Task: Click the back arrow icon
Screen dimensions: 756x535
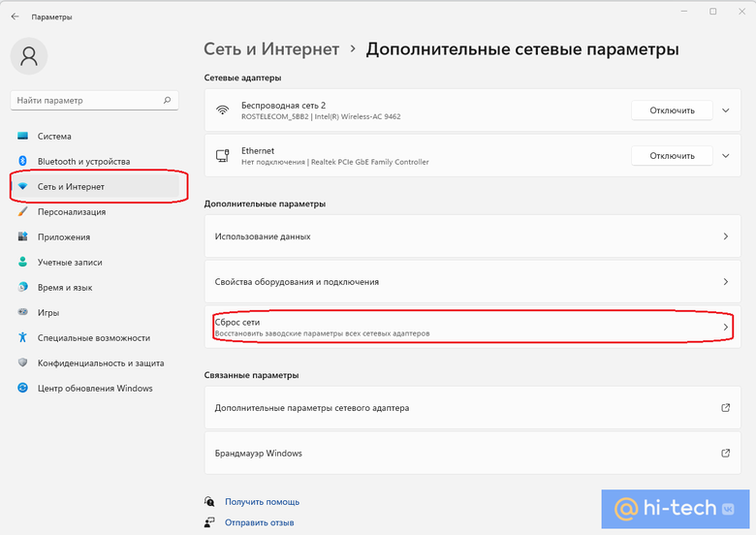Action: 15,16
